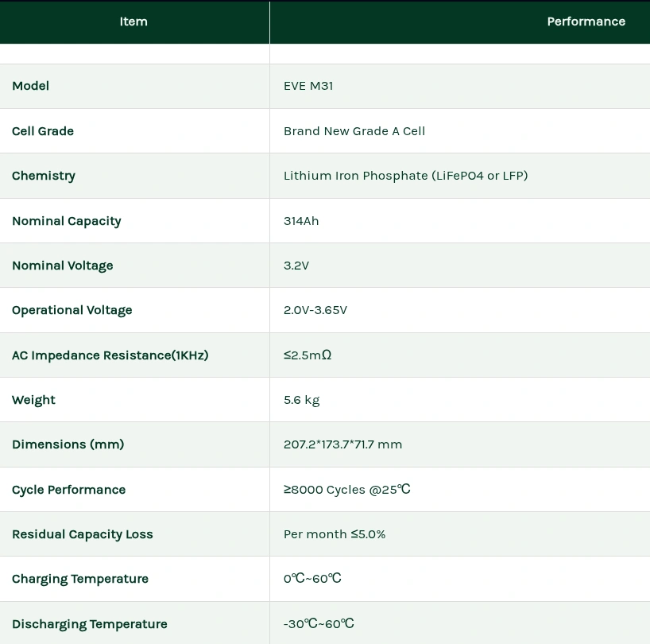This screenshot has width=650, height=644.
Task: Select the Operational Voltage label
Action: pyautogui.click(x=72, y=310)
